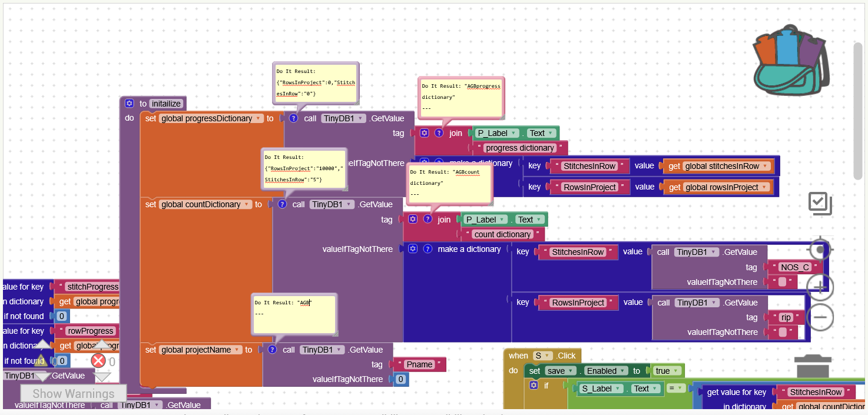Toggle the workspace checkbox control icon

coord(819,203)
